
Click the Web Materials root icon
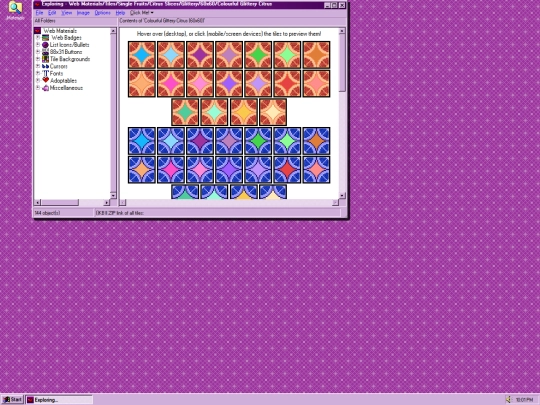click(38, 31)
